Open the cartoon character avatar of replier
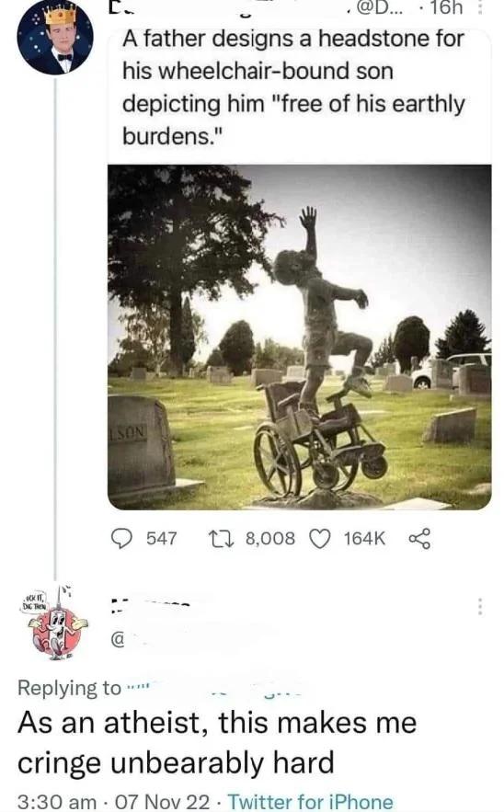 pyautogui.click(x=56, y=622)
